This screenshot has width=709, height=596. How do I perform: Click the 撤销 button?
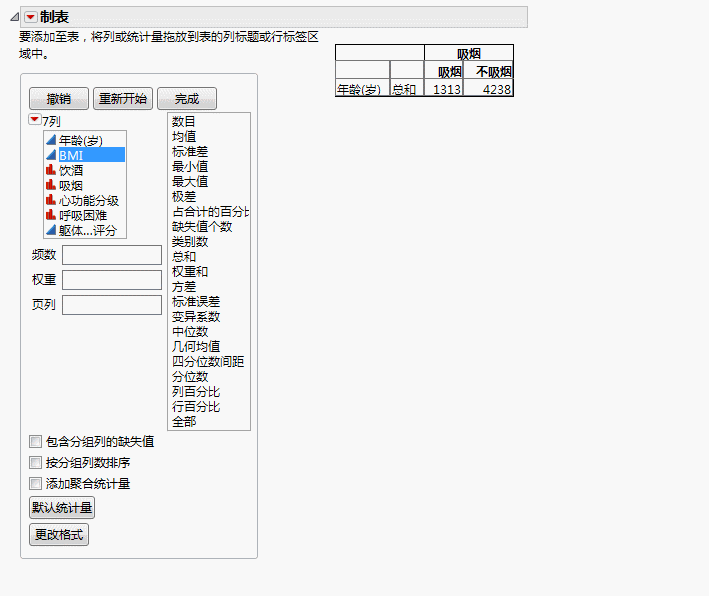pyautogui.click(x=59, y=99)
